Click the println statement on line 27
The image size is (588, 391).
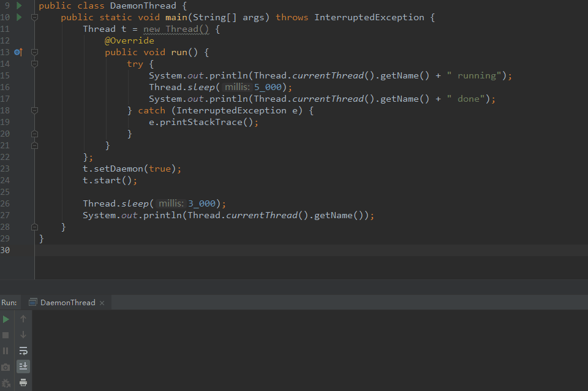tap(228, 215)
